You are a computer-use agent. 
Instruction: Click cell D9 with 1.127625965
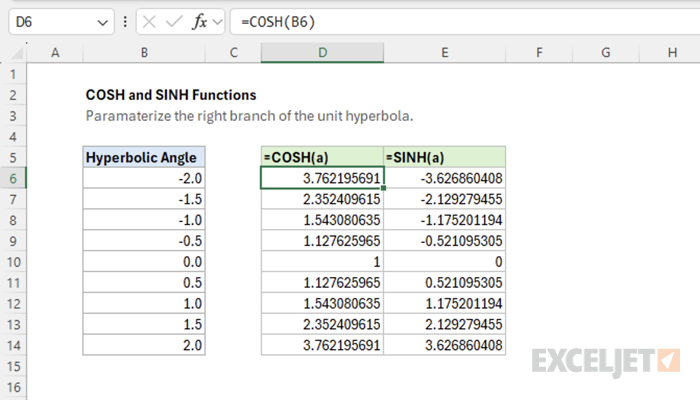click(322, 241)
